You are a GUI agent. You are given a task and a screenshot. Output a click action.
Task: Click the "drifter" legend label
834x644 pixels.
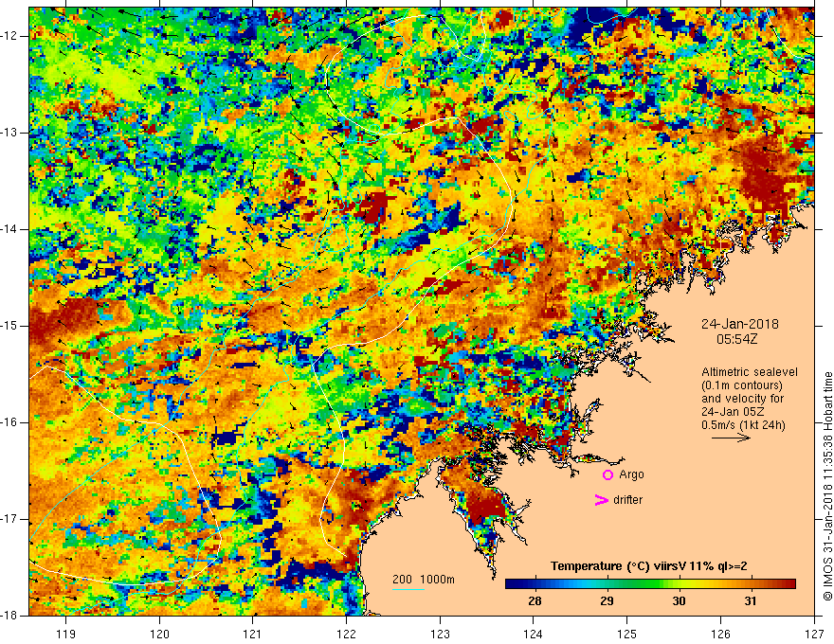pos(627,500)
